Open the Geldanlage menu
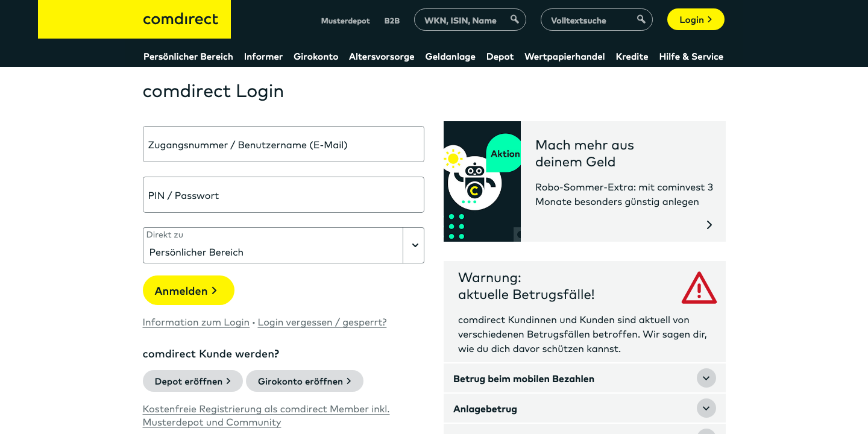 point(450,57)
